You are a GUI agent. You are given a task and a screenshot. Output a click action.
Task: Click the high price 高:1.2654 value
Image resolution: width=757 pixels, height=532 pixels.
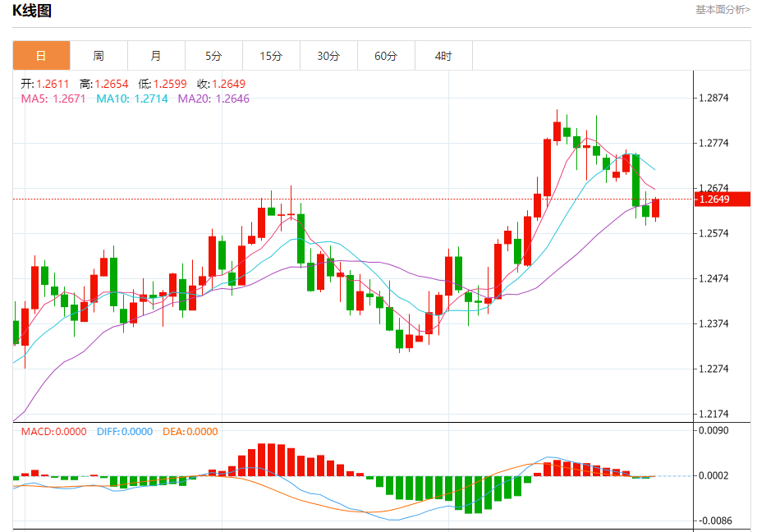103,84
